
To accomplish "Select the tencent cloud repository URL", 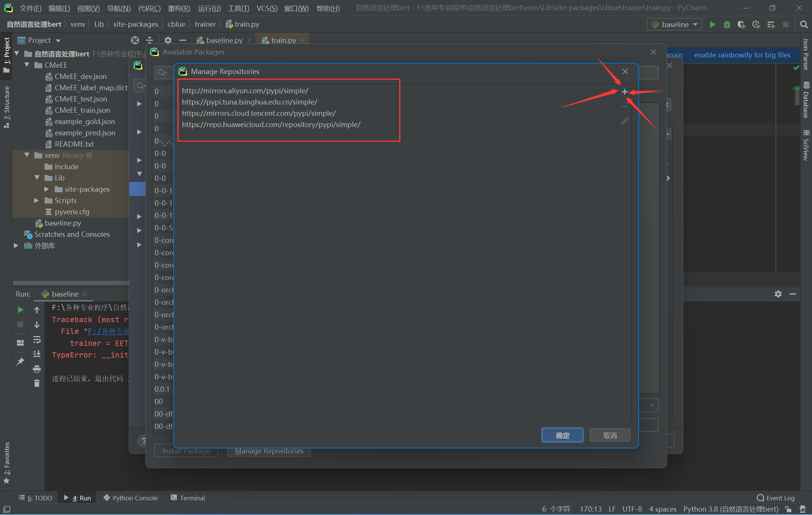I will [x=259, y=113].
